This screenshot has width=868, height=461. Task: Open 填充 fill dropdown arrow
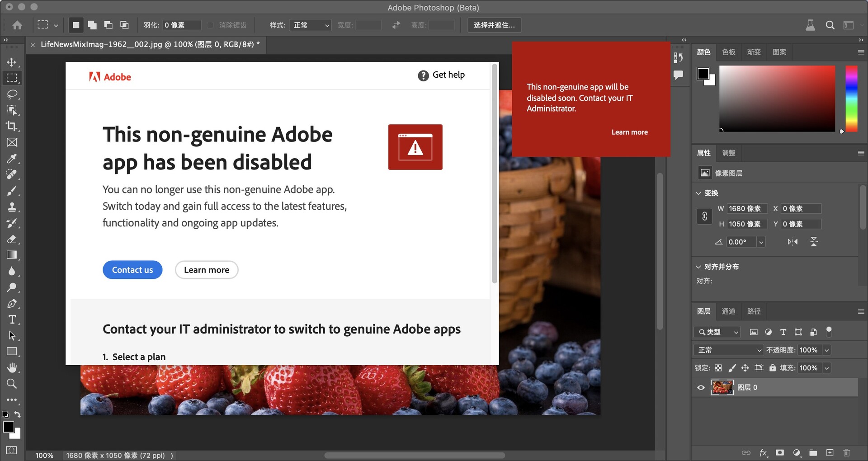(827, 368)
